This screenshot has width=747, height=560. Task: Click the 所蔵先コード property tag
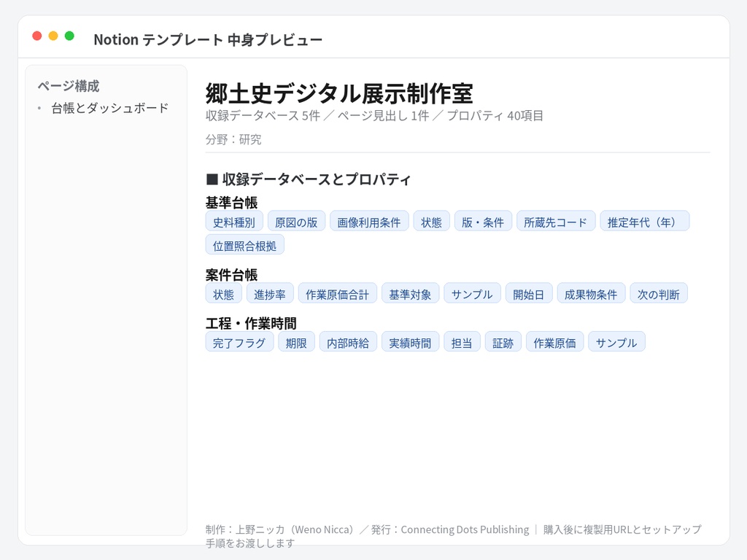556,221
